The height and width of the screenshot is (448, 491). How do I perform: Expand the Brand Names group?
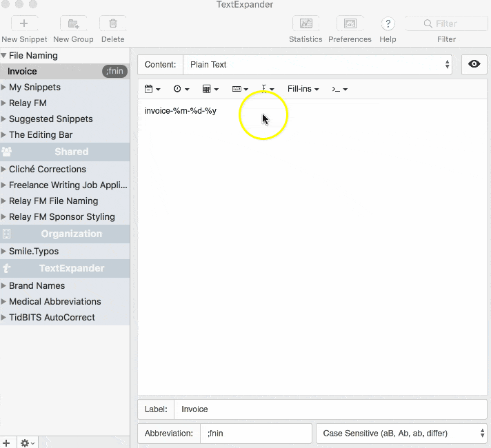3,285
